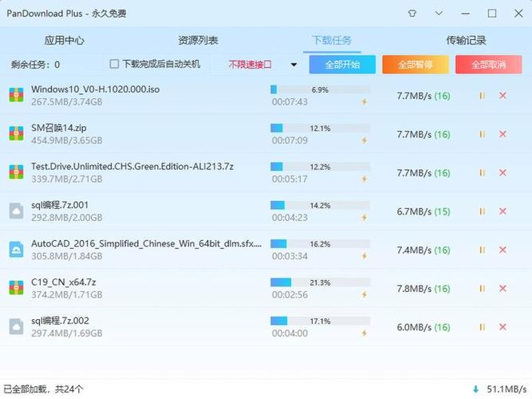Image resolution: width=532 pixels, height=399 pixels.
Task: Click the archive icon of SM召唤14.zip
Action: click(x=16, y=134)
